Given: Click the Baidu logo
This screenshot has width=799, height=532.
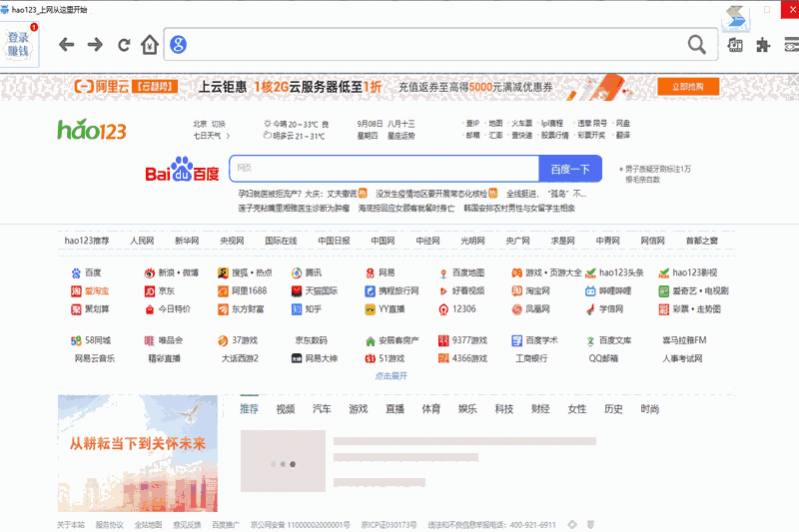Looking at the screenshot, I should (x=182, y=170).
